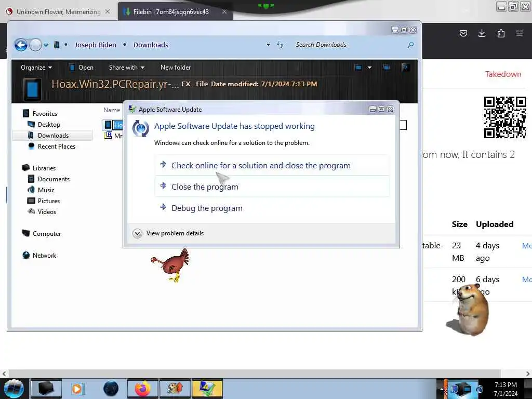Select Recent Places in the navigation pane
This screenshot has height=399, width=532.
point(56,146)
